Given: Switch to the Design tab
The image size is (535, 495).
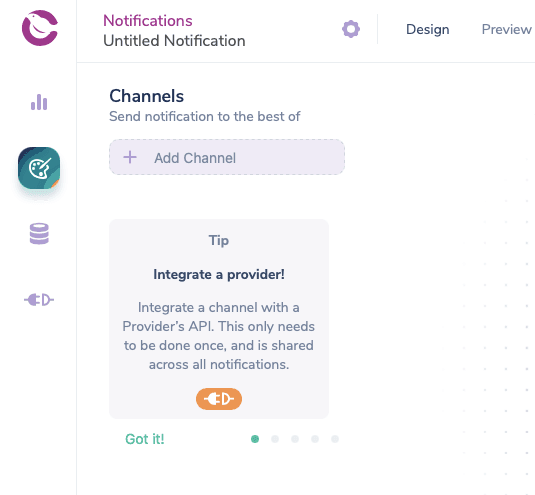Looking at the screenshot, I should click(428, 29).
